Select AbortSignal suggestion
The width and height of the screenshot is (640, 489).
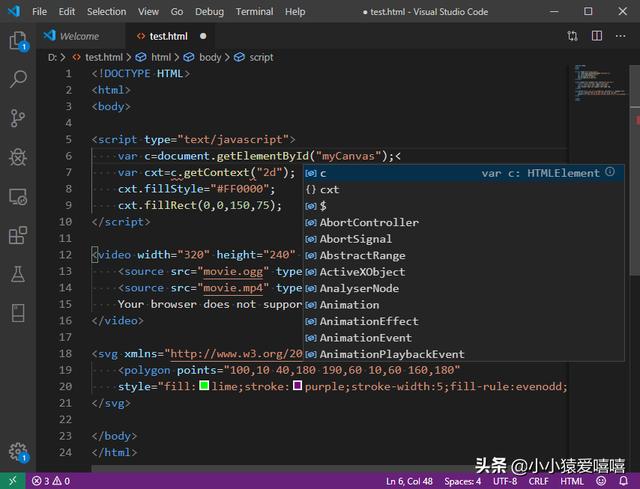pos(464,239)
